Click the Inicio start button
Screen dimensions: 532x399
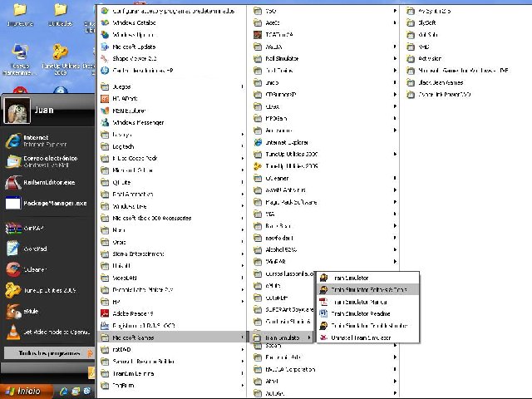tap(23, 391)
